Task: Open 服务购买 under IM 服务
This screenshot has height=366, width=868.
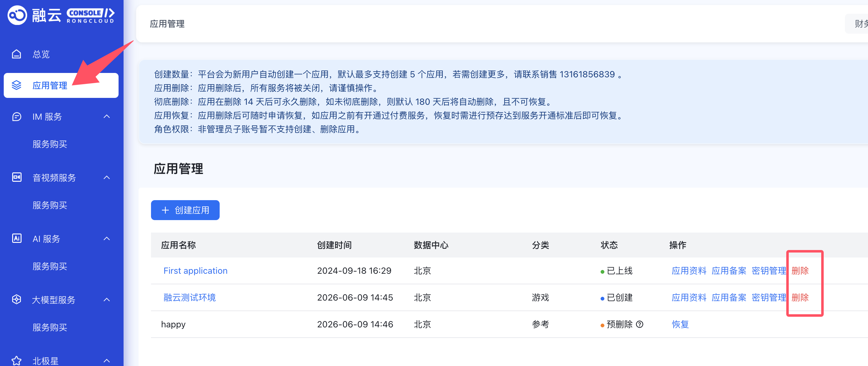Action: (x=50, y=144)
